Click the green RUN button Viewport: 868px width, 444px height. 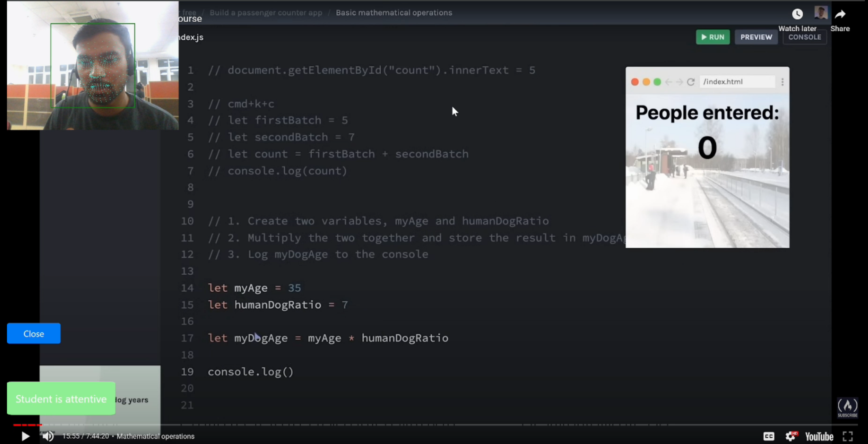click(x=713, y=37)
